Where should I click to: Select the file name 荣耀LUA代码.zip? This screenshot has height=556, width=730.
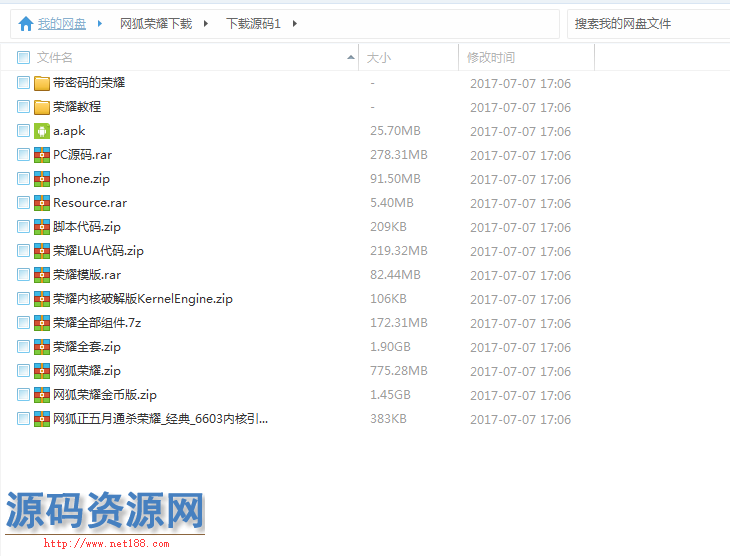(x=98, y=251)
